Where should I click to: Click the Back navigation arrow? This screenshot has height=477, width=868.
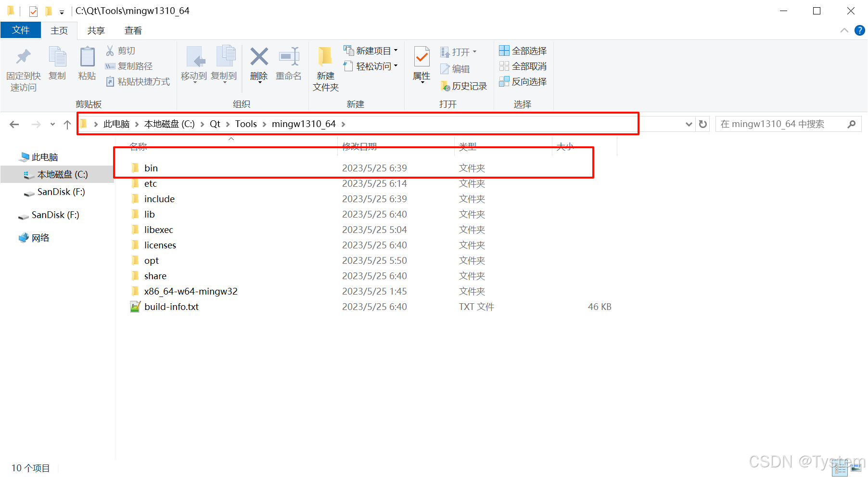pos(14,124)
